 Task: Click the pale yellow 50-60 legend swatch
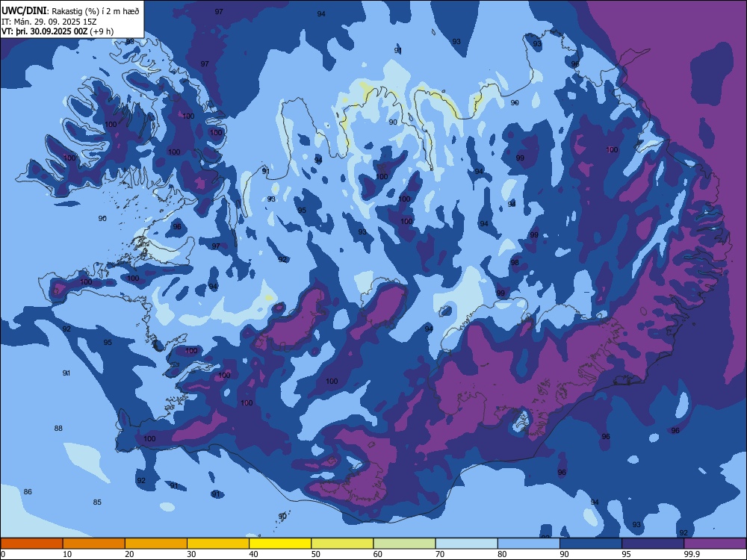click(x=342, y=544)
